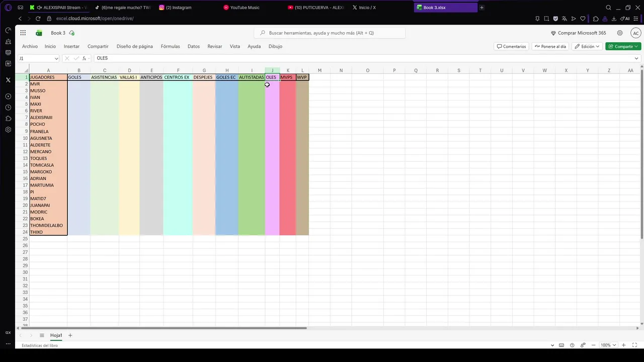The image size is (644, 362).
Task: Open sidebar extensions cube icon
Action: click(8, 119)
